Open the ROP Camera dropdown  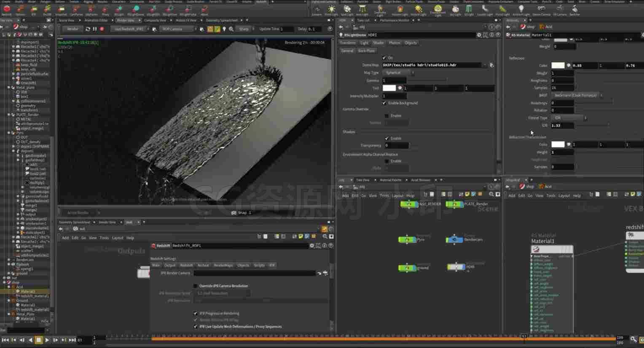tap(179, 29)
